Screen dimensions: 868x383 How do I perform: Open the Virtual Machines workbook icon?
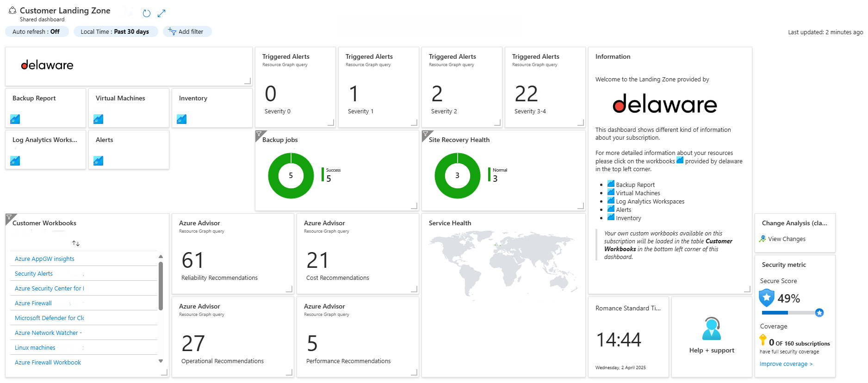(99, 119)
